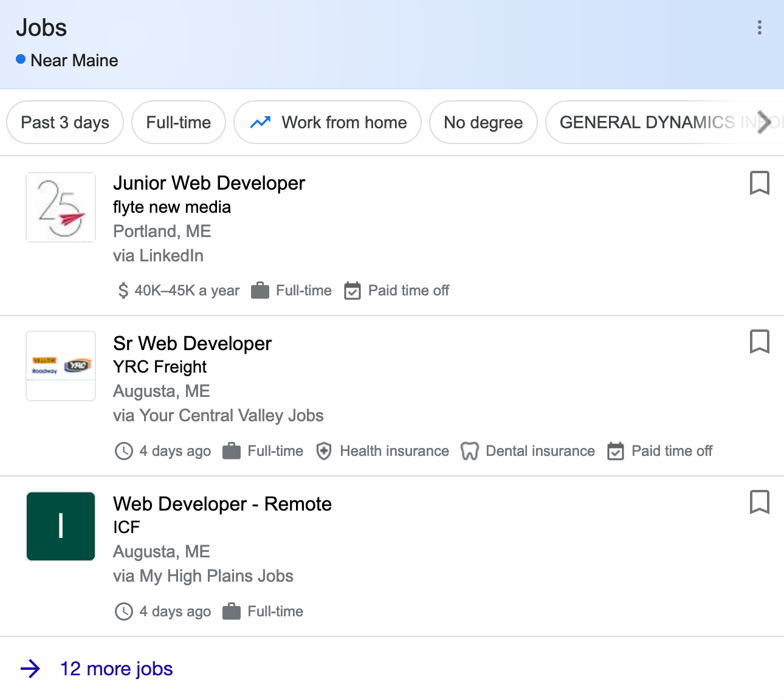Select the ICF company logo
784x699 pixels.
[60, 526]
